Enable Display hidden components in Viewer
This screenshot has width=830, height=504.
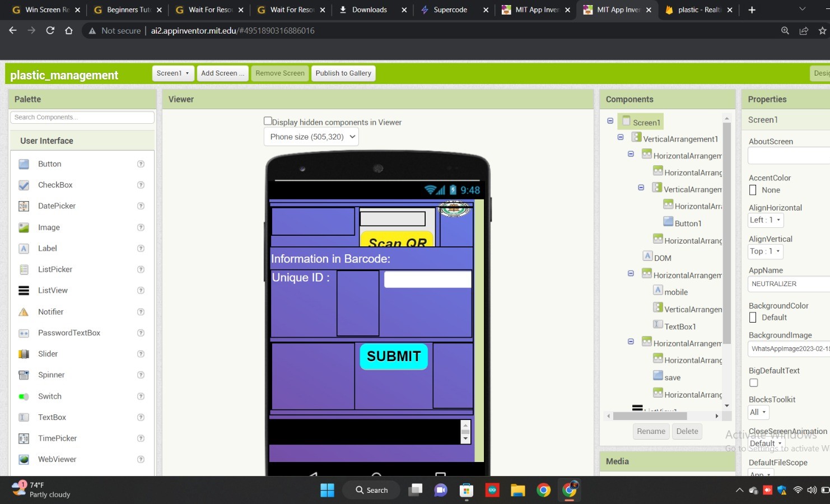pos(268,121)
